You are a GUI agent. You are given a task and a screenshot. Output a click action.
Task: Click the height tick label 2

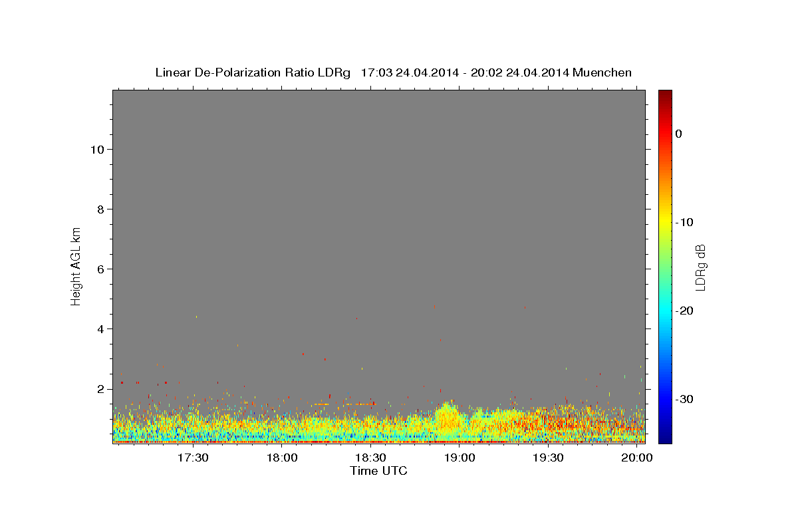pyautogui.click(x=102, y=389)
